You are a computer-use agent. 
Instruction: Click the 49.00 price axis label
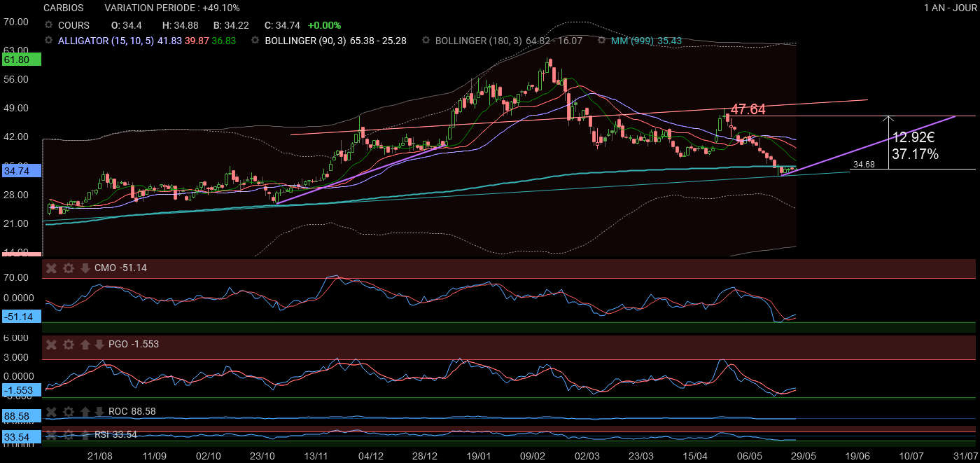click(x=15, y=108)
